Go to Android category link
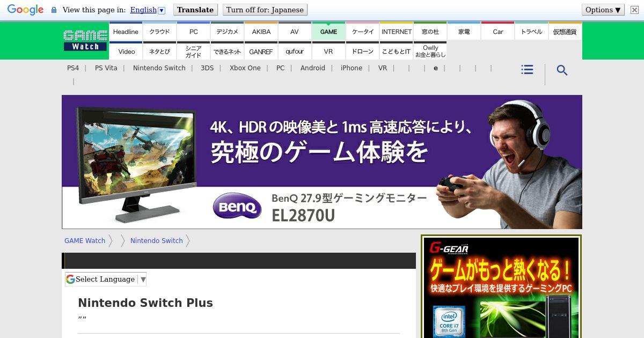644x338 pixels. tap(313, 68)
